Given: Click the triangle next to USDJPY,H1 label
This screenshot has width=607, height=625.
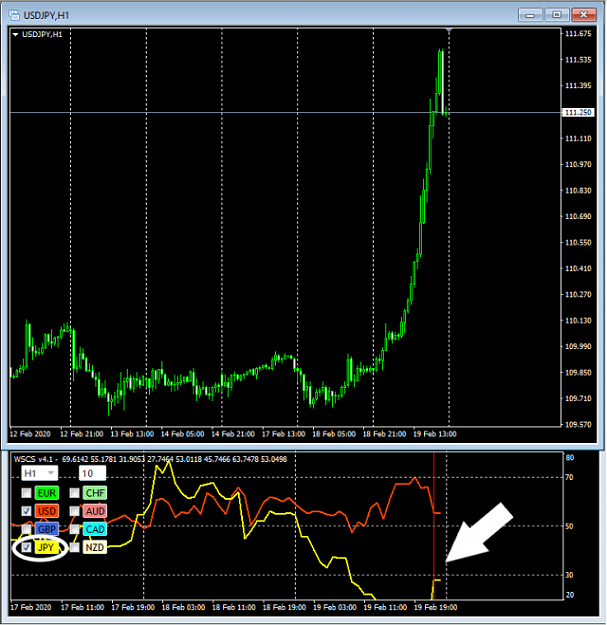Looking at the screenshot, I should click(x=16, y=34).
